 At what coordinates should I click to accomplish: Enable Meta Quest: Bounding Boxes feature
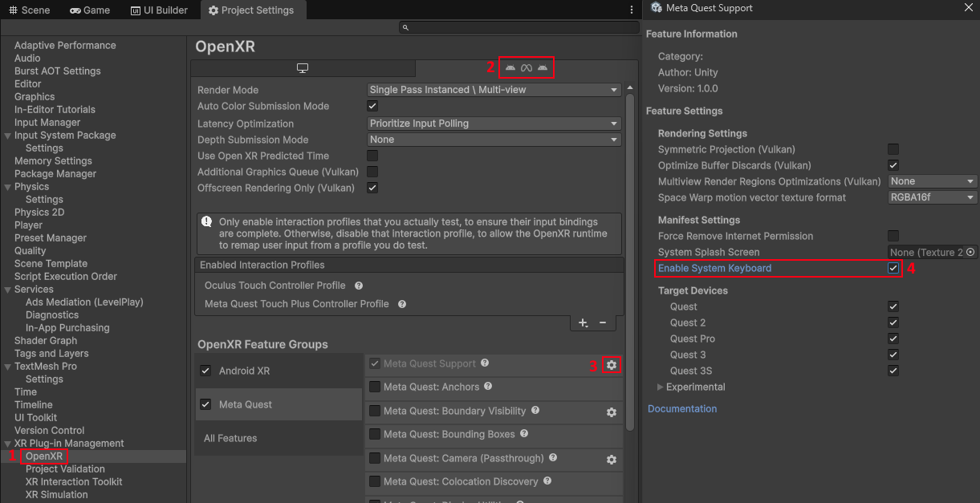375,434
